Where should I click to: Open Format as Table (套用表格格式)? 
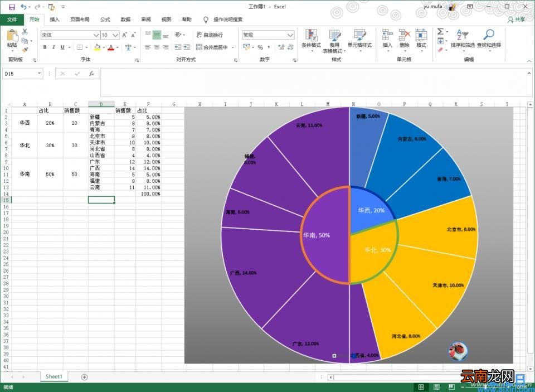click(x=334, y=41)
